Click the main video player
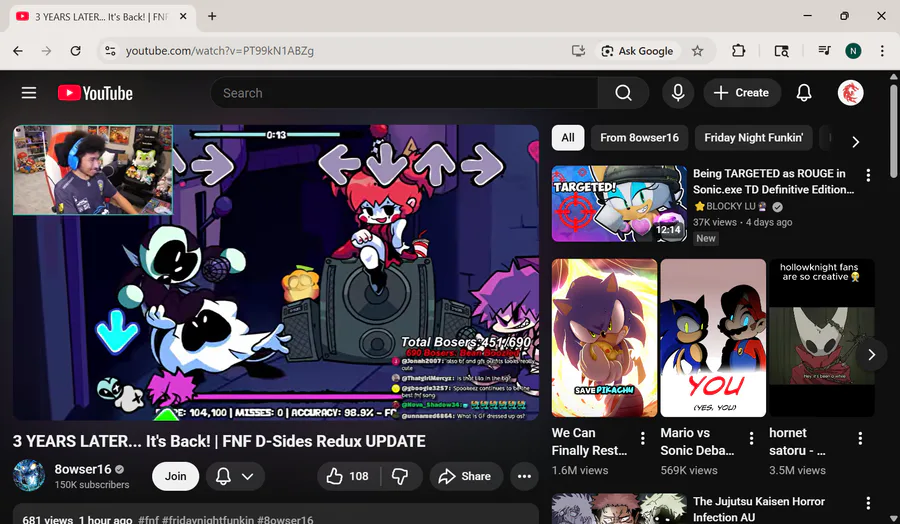900x524 pixels. (x=276, y=273)
